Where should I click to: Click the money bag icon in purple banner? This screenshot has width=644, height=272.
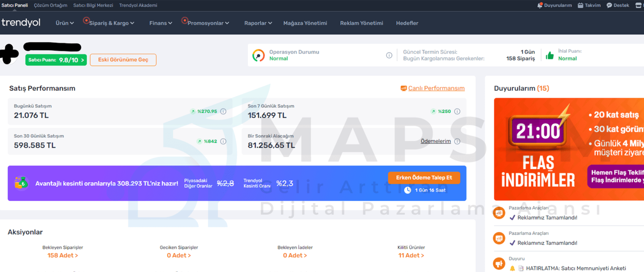pyautogui.click(x=21, y=183)
